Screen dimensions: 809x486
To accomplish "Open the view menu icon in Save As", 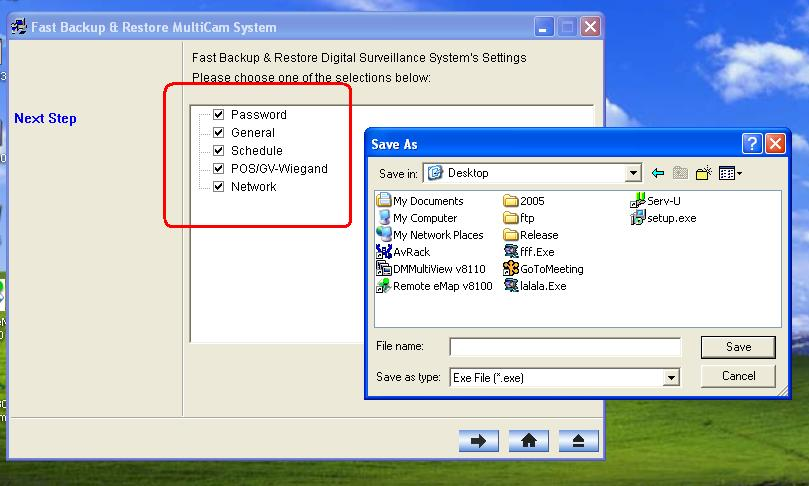I will (x=730, y=173).
